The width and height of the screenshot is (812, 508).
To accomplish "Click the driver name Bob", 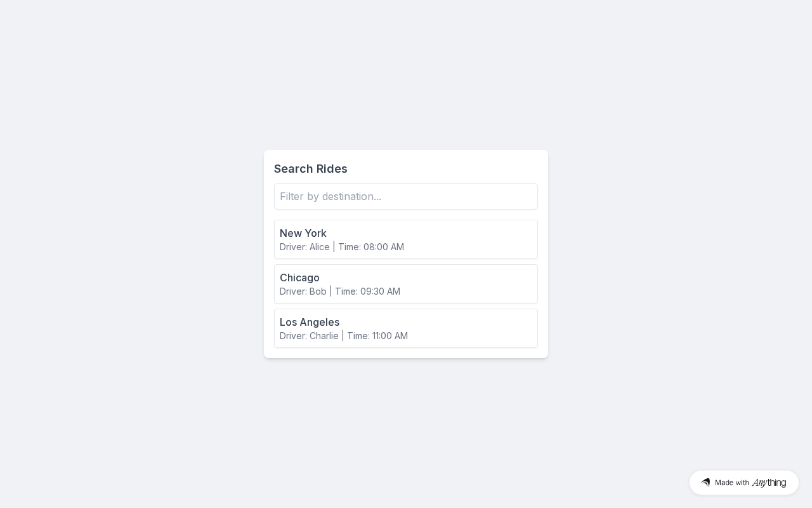I will (x=318, y=291).
